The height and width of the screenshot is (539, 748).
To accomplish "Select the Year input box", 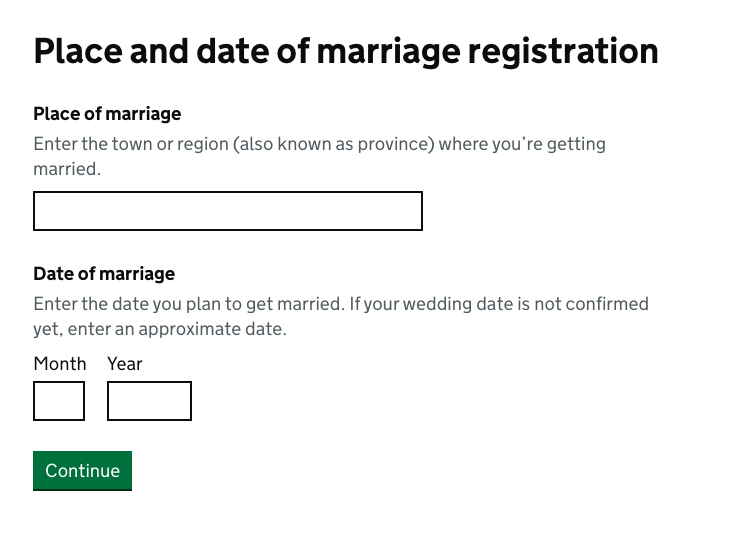I will point(149,401).
